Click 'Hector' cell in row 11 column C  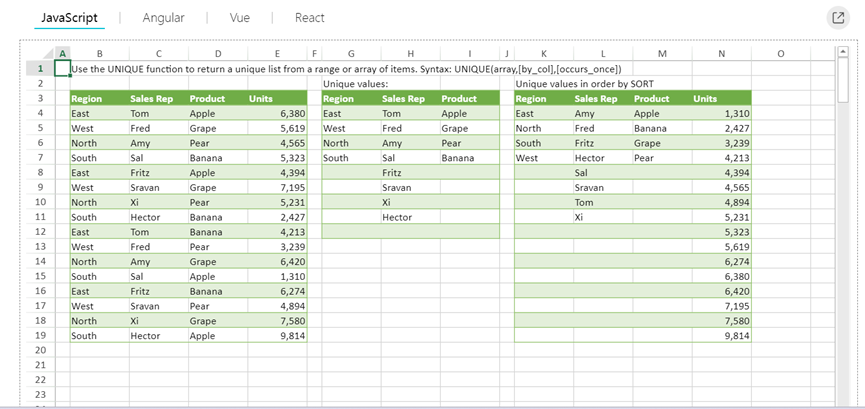coord(159,217)
